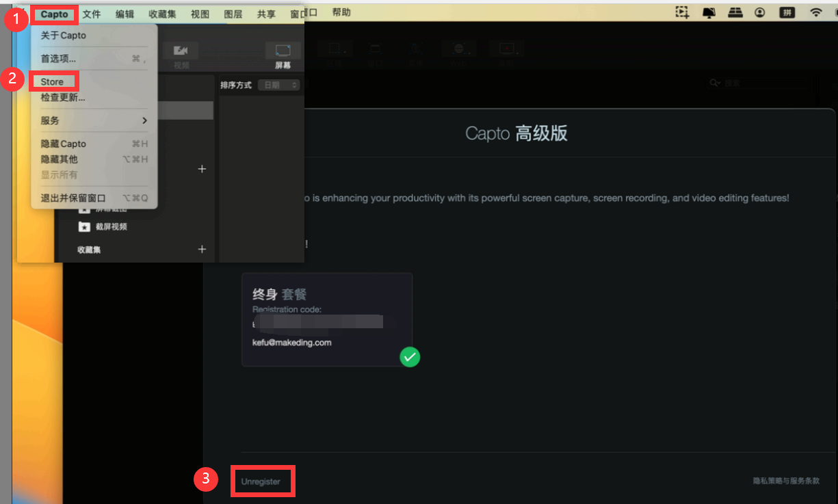Open the 隐私策略与服务条款 link
Viewport: 838px width, 504px height.
[785, 481]
